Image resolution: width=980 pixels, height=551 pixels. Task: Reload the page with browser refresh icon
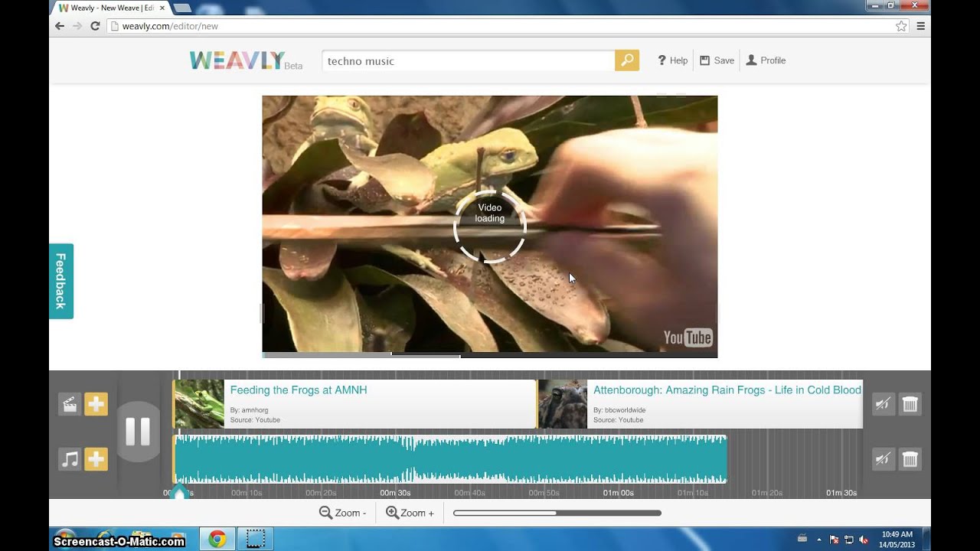tap(95, 26)
